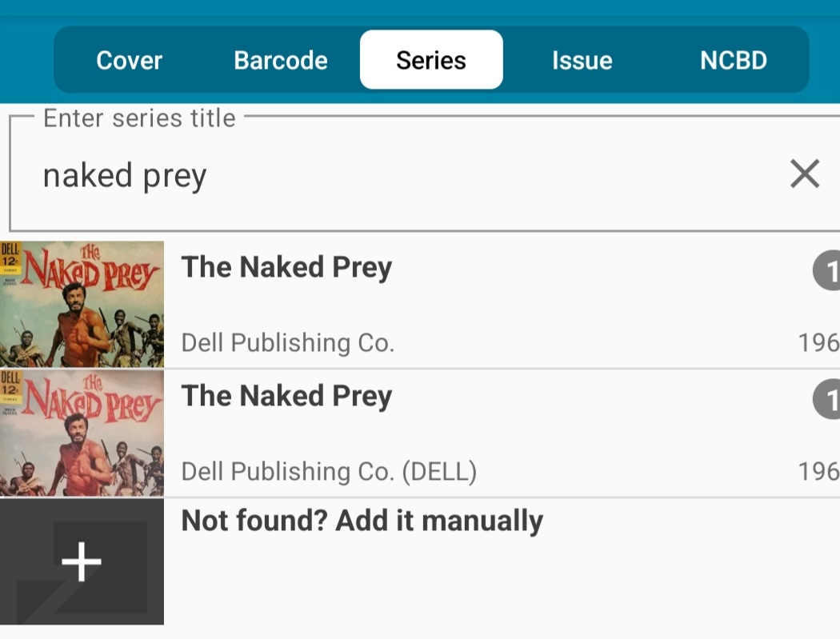Clear the series title search text
Screen dimensions: 840x639
[805, 174]
